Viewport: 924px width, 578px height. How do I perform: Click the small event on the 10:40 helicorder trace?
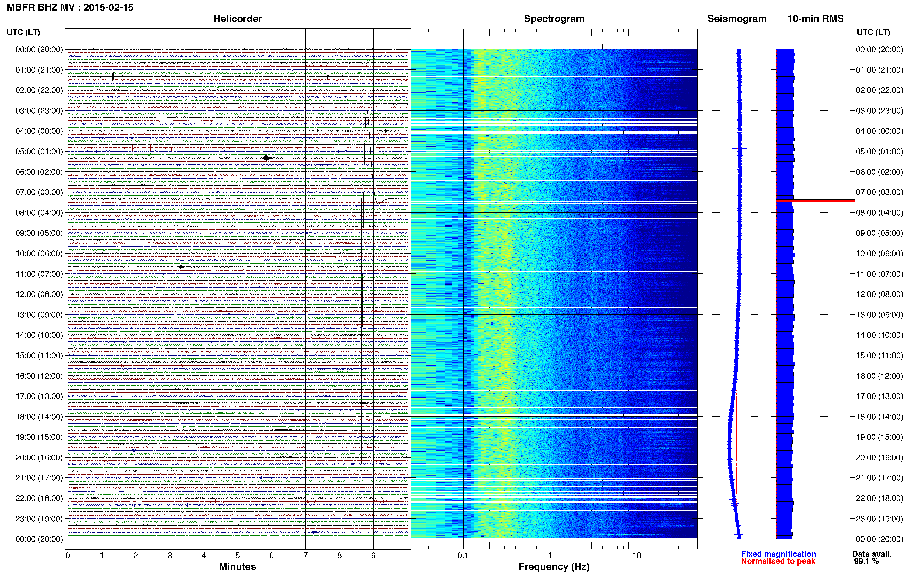[x=181, y=266]
